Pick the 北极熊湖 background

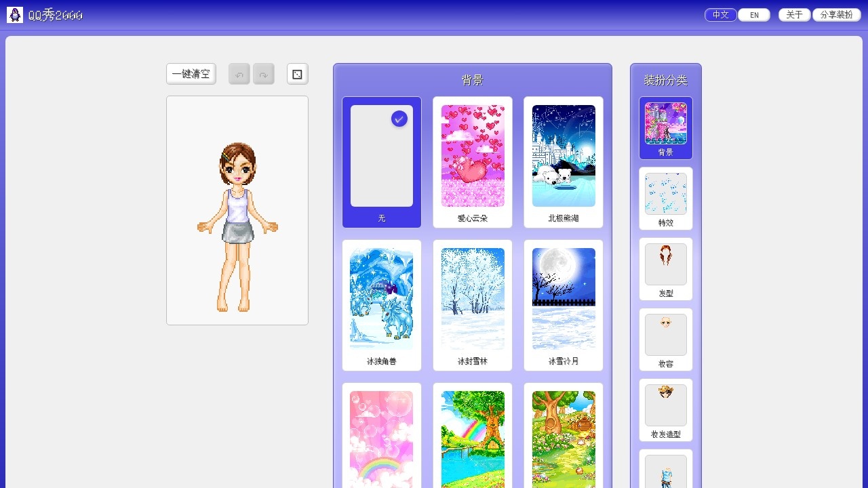pos(564,162)
